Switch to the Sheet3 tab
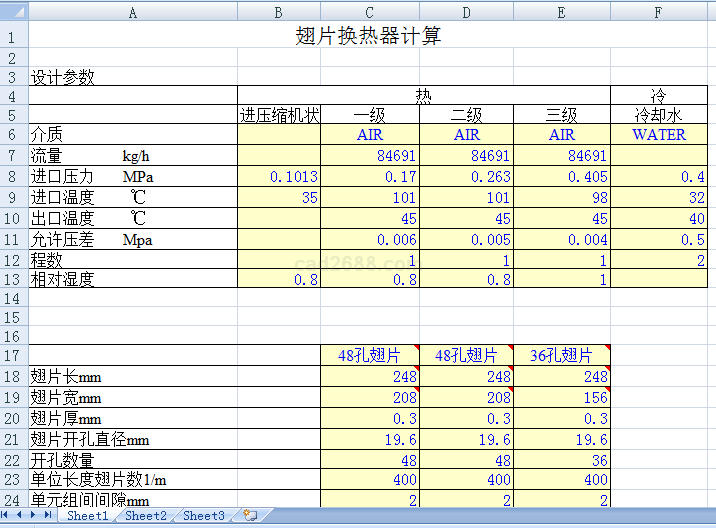 [x=203, y=516]
